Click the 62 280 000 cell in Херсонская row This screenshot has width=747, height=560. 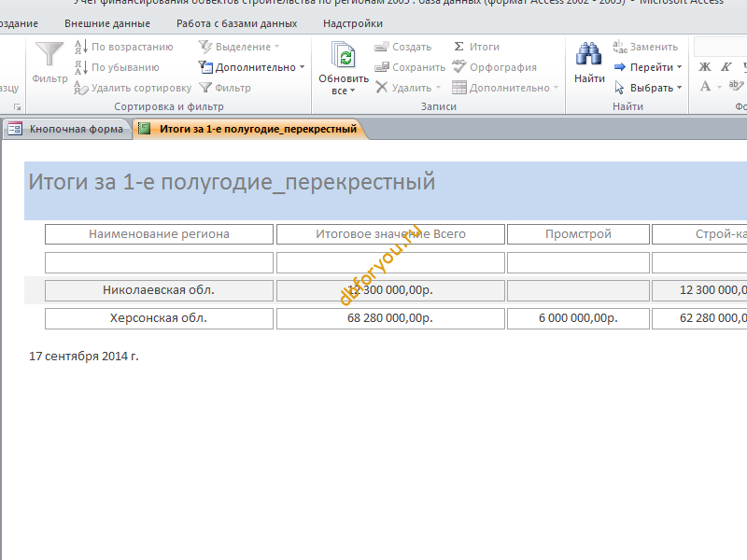pos(699,318)
